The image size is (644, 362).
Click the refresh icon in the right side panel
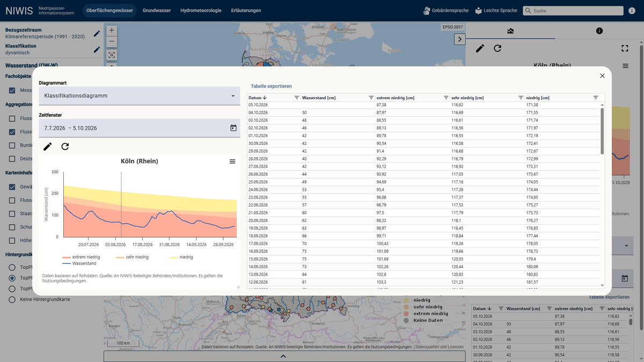497,48
